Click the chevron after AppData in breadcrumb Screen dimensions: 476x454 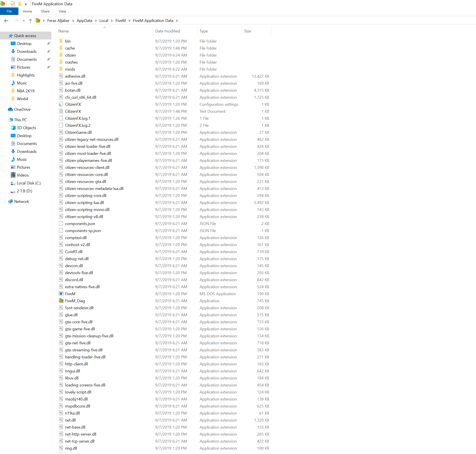click(x=96, y=21)
